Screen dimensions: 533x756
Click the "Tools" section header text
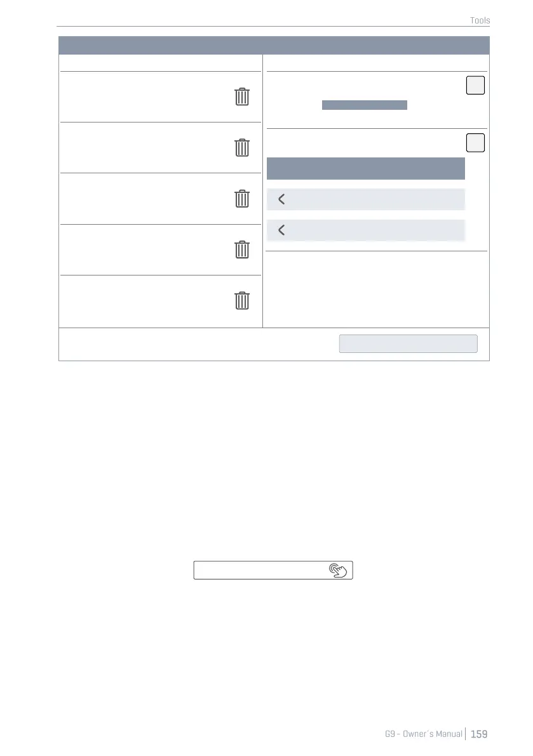480,20
